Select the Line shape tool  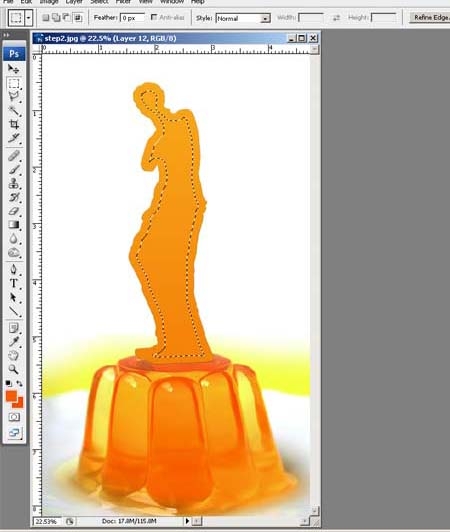[x=14, y=311]
